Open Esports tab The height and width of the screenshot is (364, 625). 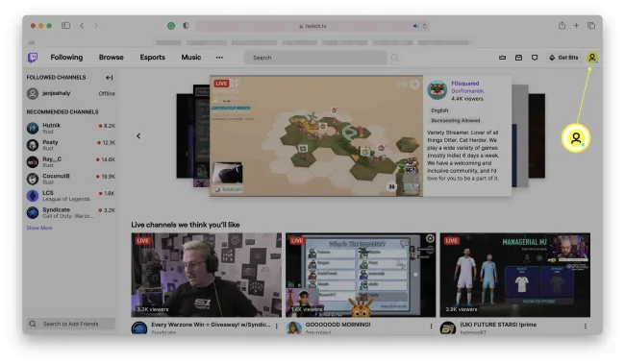point(152,58)
